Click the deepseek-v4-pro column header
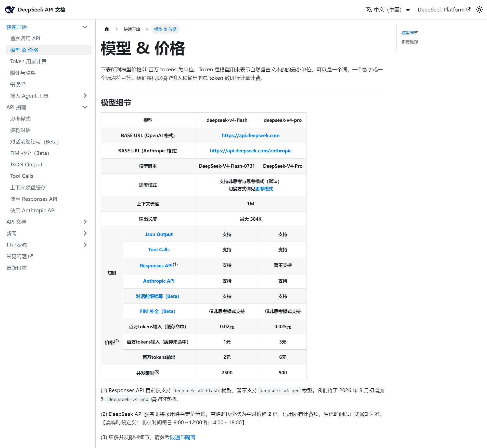 click(x=283, y=120)
